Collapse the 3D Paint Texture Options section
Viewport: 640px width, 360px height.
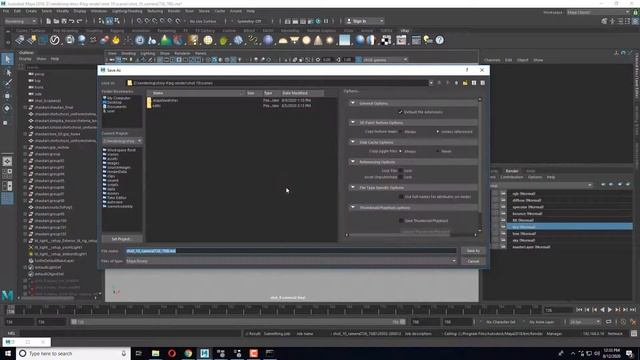353,122
